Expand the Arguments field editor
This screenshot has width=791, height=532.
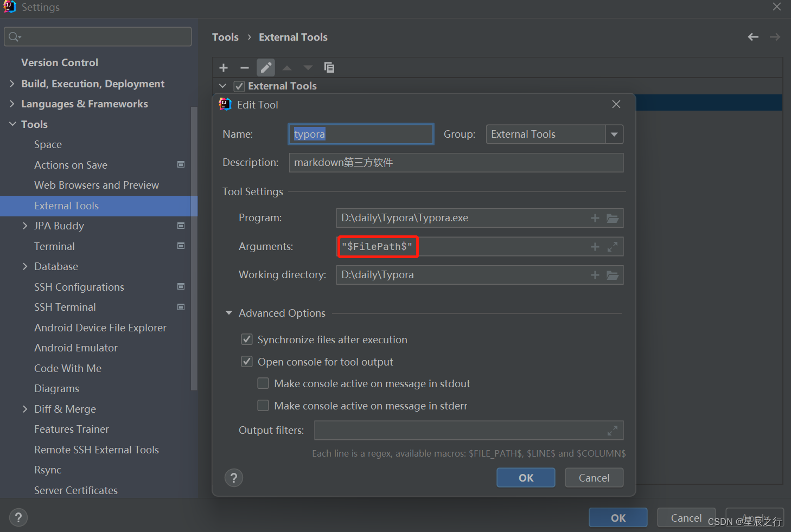pyautogui.click(x=613, y=247)
